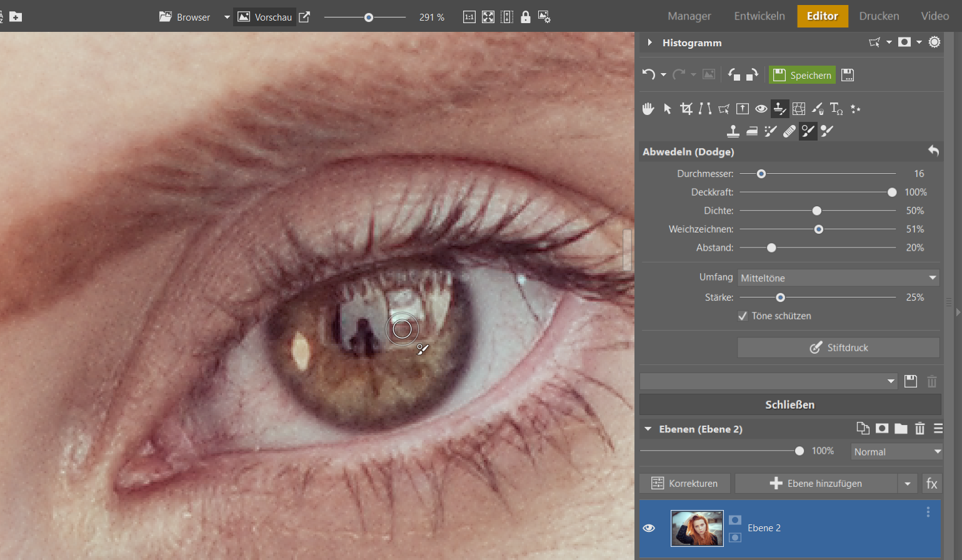This screenshot has height=560, width=962.
Task: Select the retouching tools group icon
Action: [780, 109]
